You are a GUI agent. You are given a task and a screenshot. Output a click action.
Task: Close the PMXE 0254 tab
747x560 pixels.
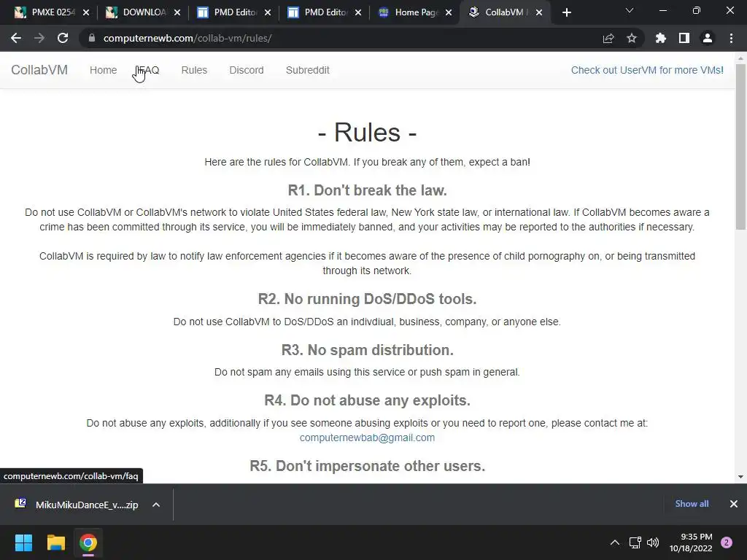click(86, 12)
